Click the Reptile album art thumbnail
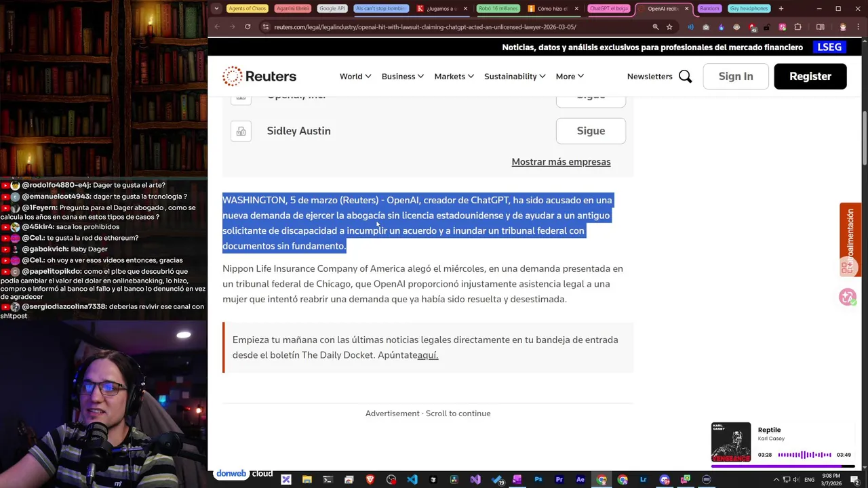The image size is (868, 488). 731,442
